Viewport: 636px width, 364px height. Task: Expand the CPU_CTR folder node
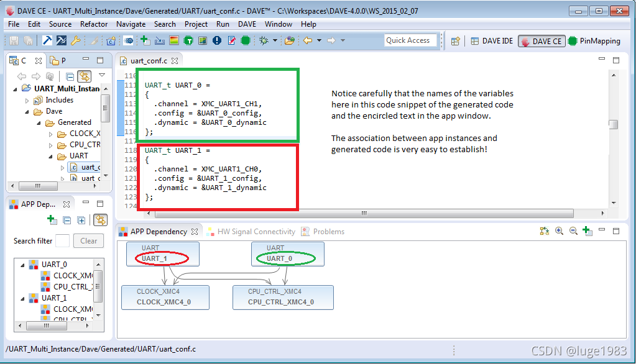(x=51, y=145)
